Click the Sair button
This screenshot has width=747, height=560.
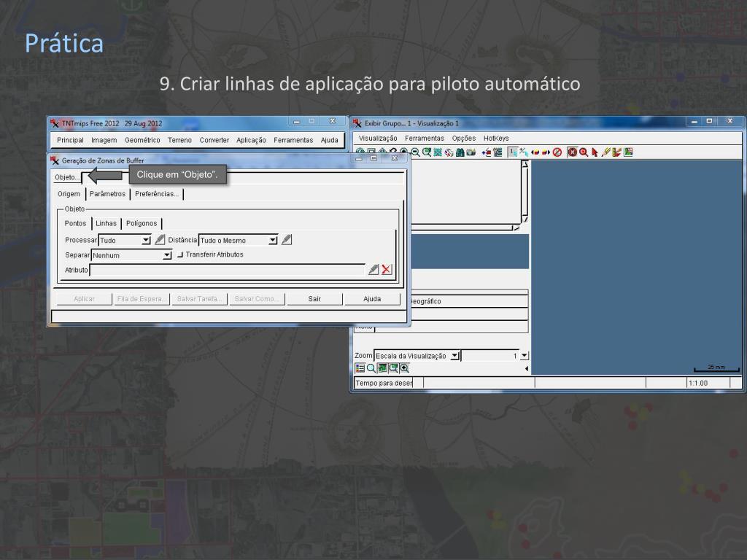[314, 299]
